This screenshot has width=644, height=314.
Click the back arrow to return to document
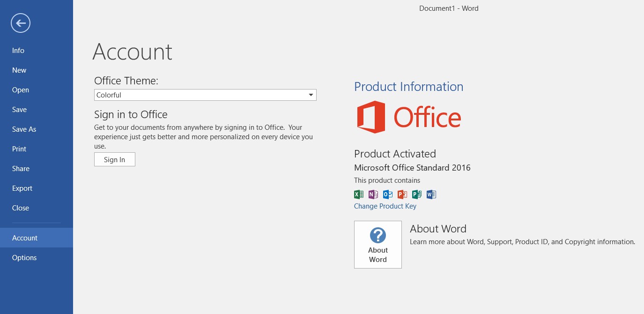(x=21, y=23)
